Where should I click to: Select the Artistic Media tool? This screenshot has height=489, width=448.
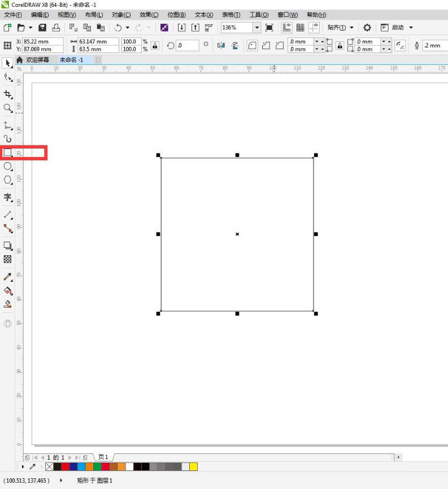tap(8, 138)
